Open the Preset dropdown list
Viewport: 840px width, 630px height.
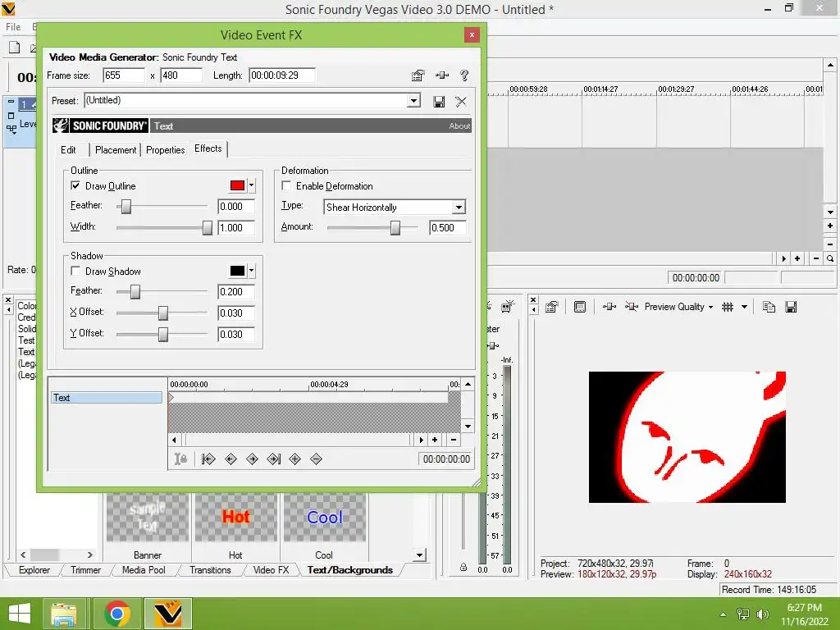tap(413, 101)
